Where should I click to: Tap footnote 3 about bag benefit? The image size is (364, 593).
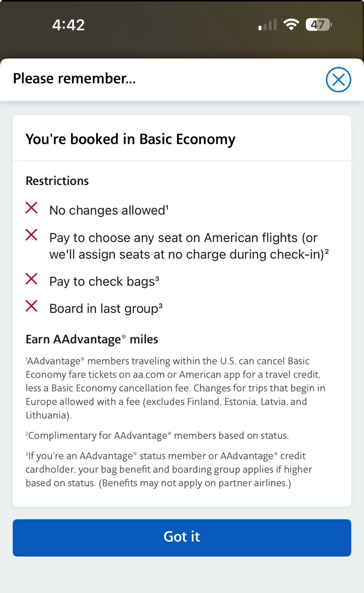169,469
